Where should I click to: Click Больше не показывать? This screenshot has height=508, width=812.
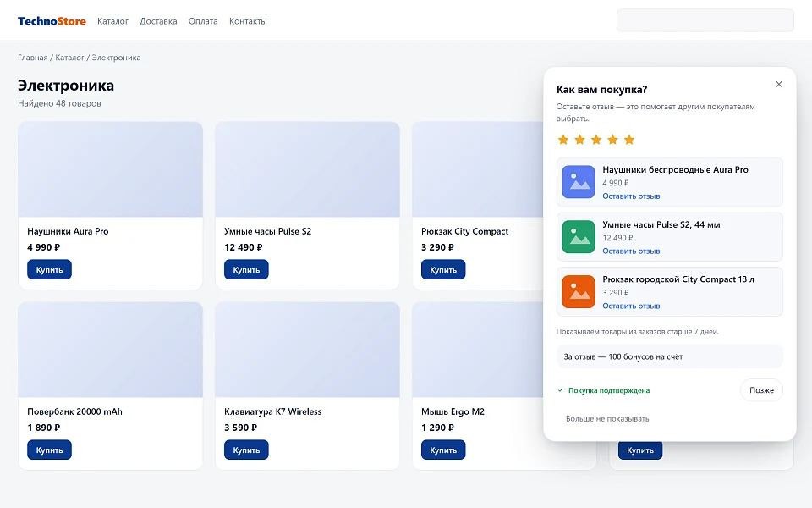607,419
